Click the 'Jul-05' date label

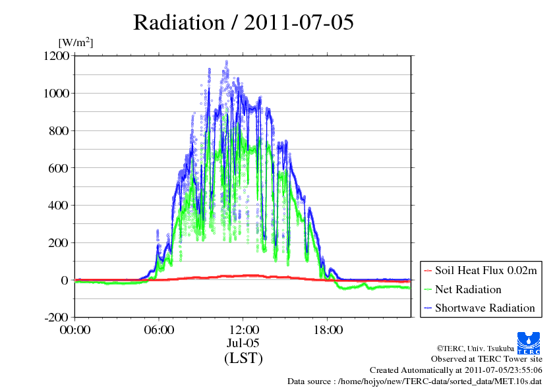pyautogui.click(x=243, y=343)
